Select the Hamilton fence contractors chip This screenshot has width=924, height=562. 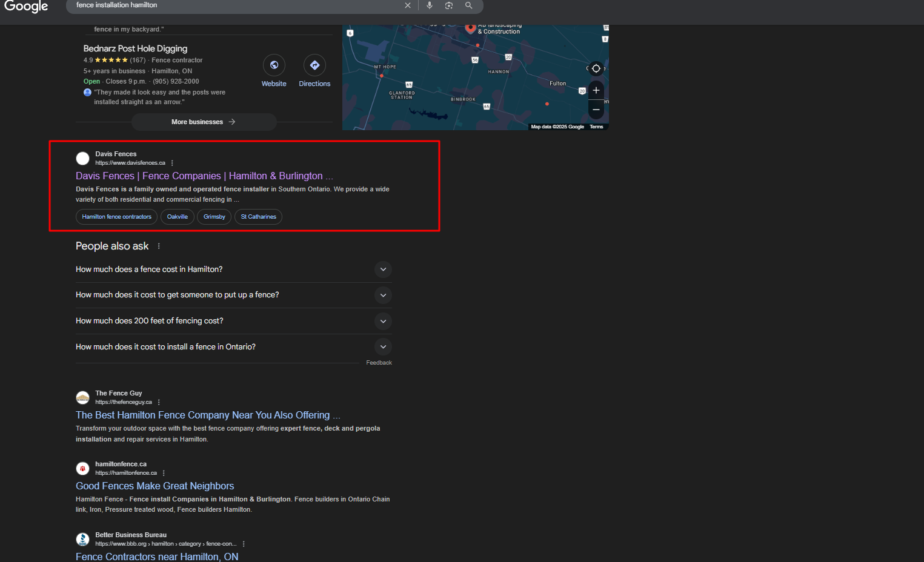116,217
